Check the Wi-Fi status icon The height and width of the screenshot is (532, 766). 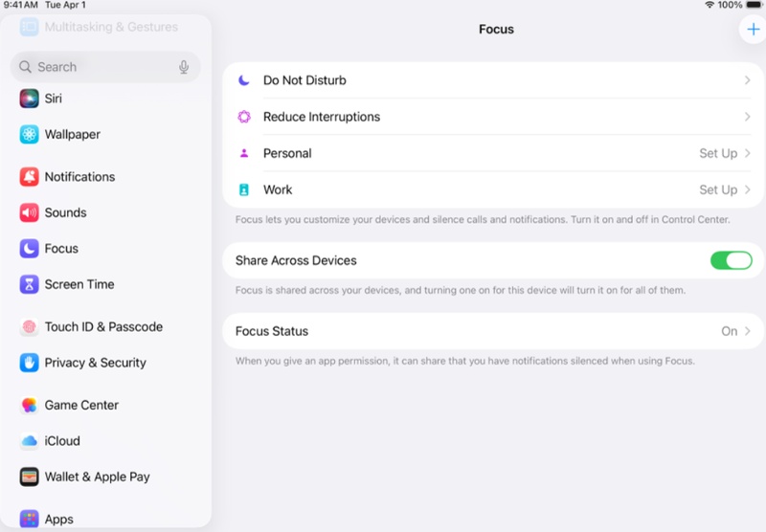click(710, 5)
